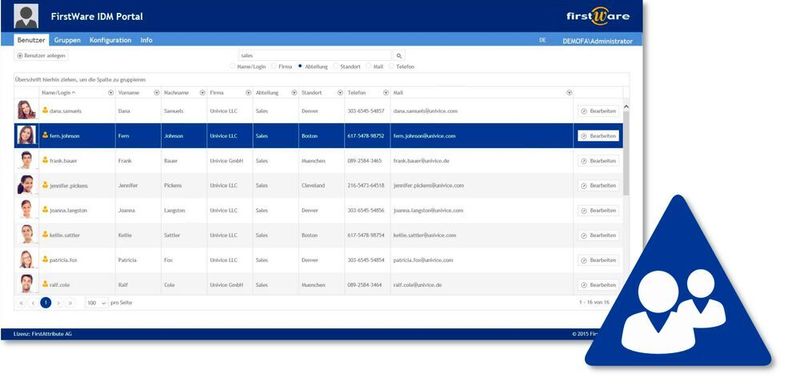Click user icon beside ralf.cole

tap(45, 284)
